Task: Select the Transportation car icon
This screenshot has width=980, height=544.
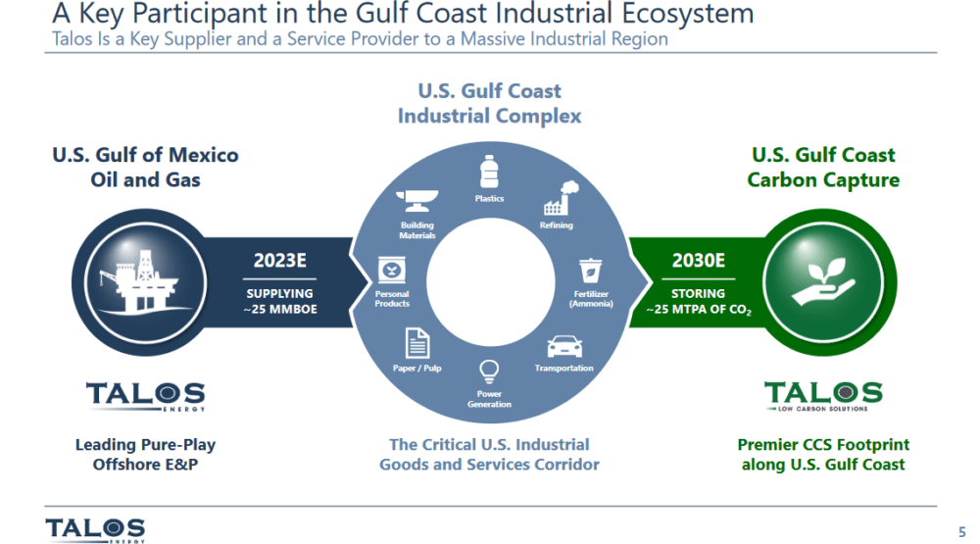Action: (564, 347)
